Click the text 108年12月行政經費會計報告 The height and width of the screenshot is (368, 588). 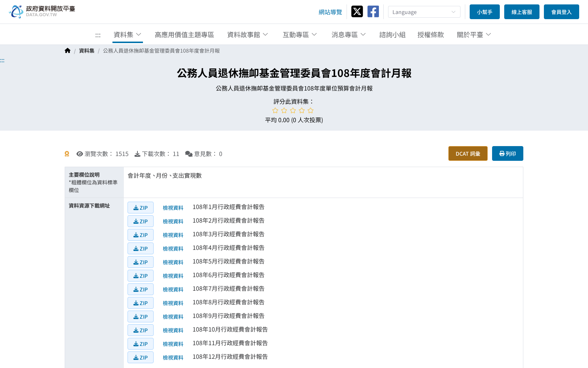[x=230, y=357]
